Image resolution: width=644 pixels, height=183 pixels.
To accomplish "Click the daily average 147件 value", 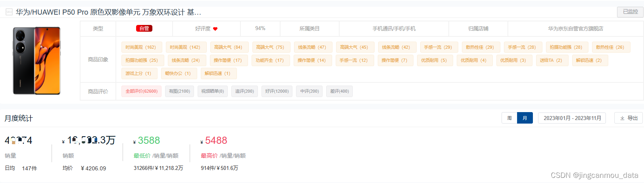I will [29, 168].
